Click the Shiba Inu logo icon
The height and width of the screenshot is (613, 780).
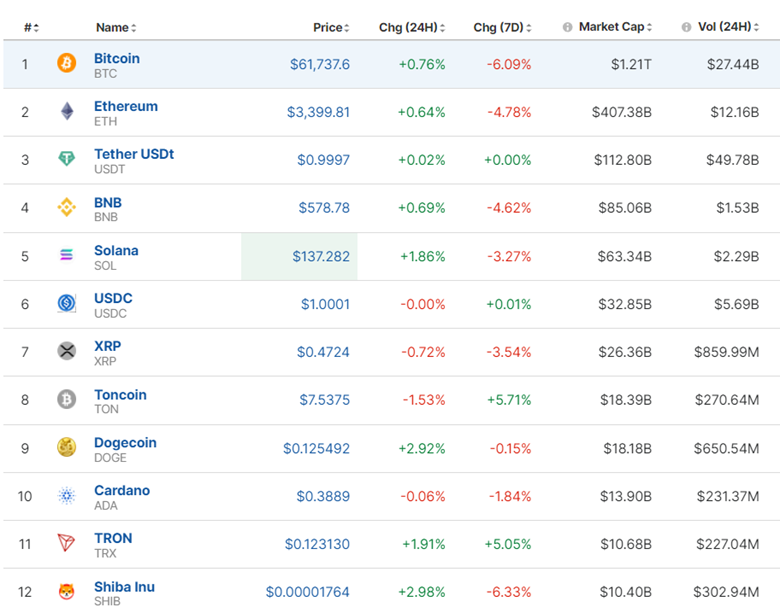point(67,592)
